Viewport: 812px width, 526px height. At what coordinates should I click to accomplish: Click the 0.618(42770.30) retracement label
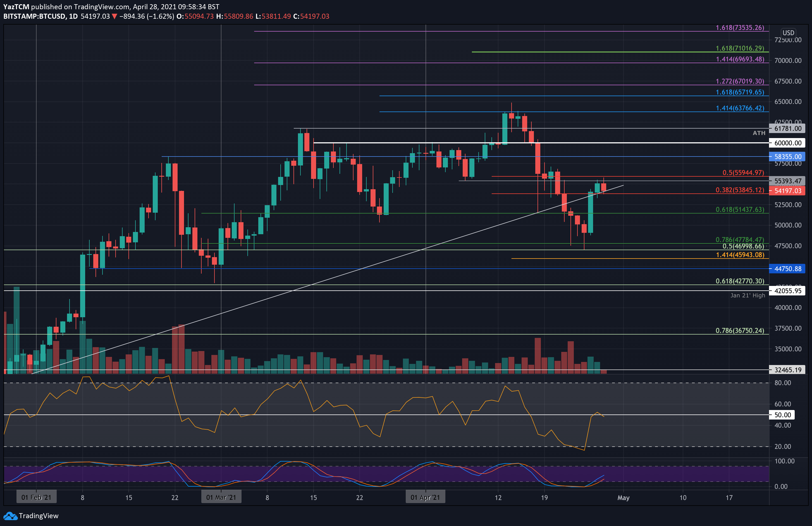(x=740, y=281)
